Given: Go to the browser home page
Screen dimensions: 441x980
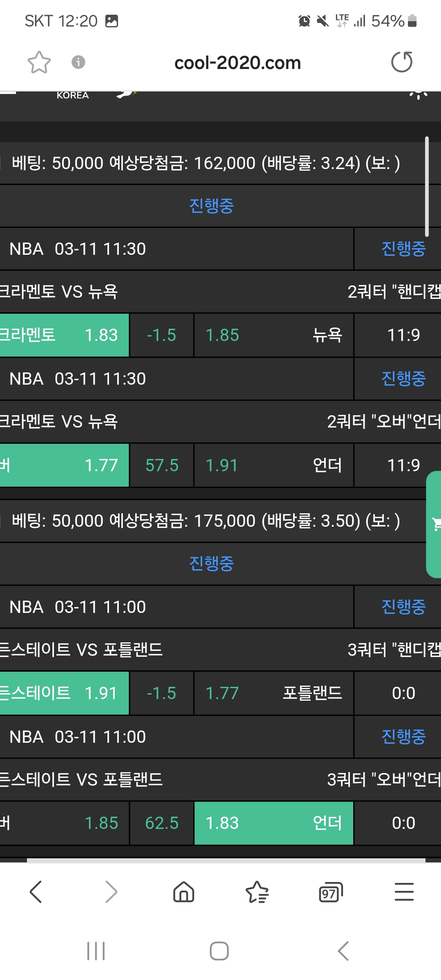Looking at the screenshot, I should pyautogui.click(x=184, y=891).
